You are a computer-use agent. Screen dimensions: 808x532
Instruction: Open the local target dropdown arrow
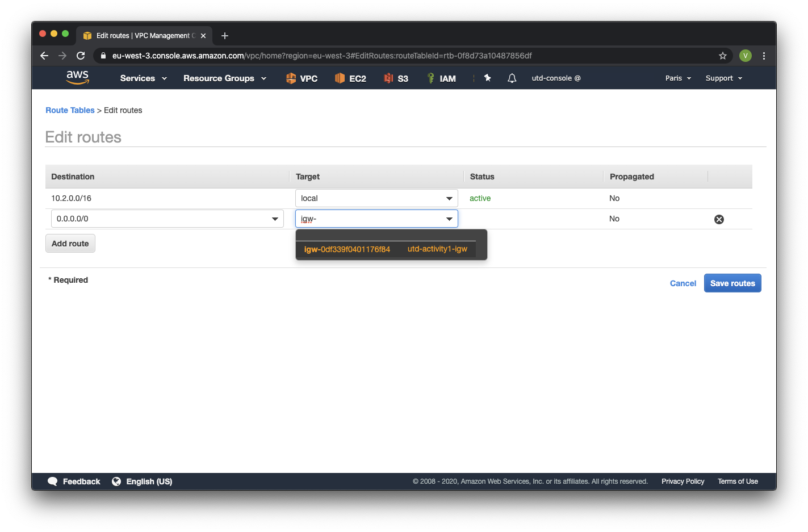coord(449,199)
